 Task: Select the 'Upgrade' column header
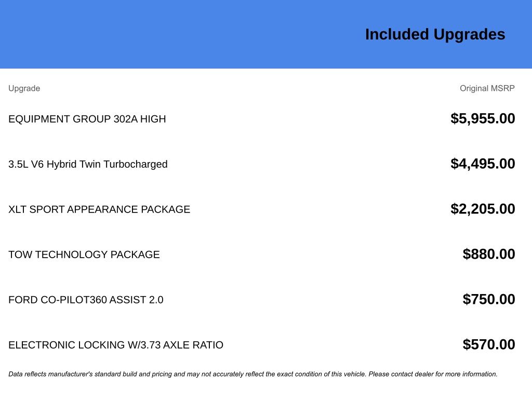click(24, 88)
